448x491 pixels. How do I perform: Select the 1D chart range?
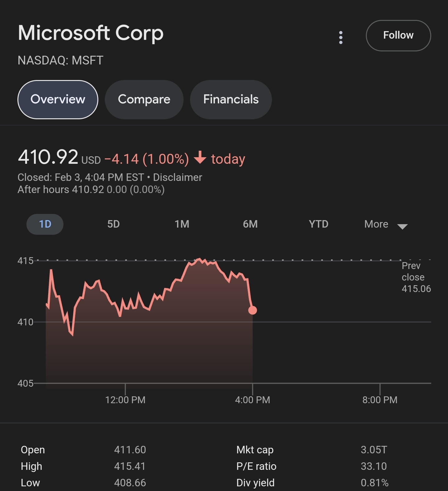(45, 224)
